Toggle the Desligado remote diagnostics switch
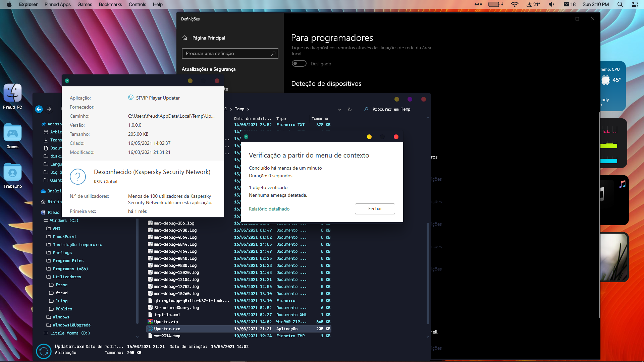Image resolution: width=644 pixels, height=362 pixels. pos(299,64)
